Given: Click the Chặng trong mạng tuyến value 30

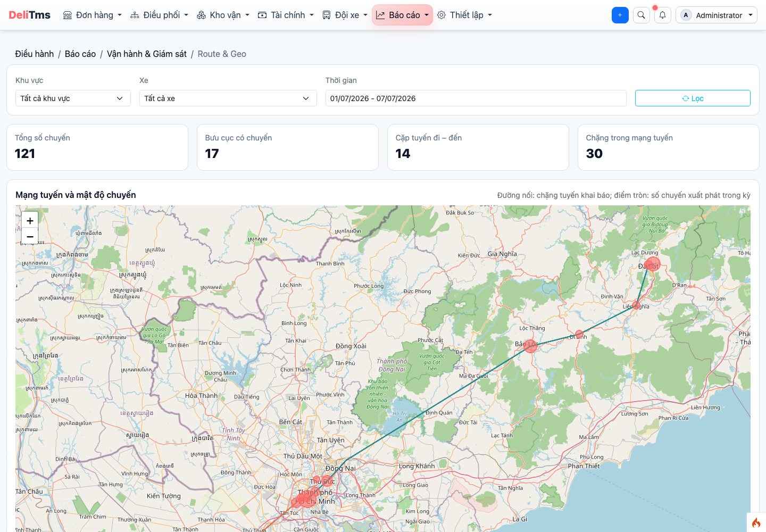Looking at the screenshot, I should pos(594,154).
